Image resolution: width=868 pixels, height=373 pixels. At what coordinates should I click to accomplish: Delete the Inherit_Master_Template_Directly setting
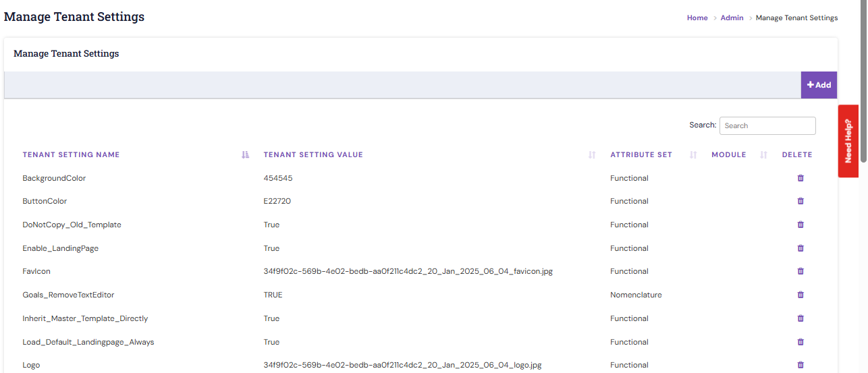pyautogui.click(x=801, y=318)
